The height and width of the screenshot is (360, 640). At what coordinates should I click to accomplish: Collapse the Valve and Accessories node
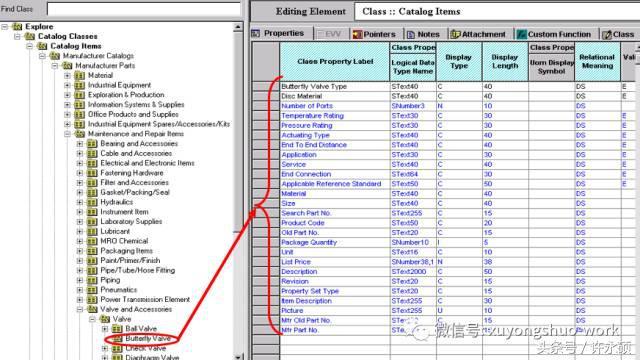tap(80, 309)
